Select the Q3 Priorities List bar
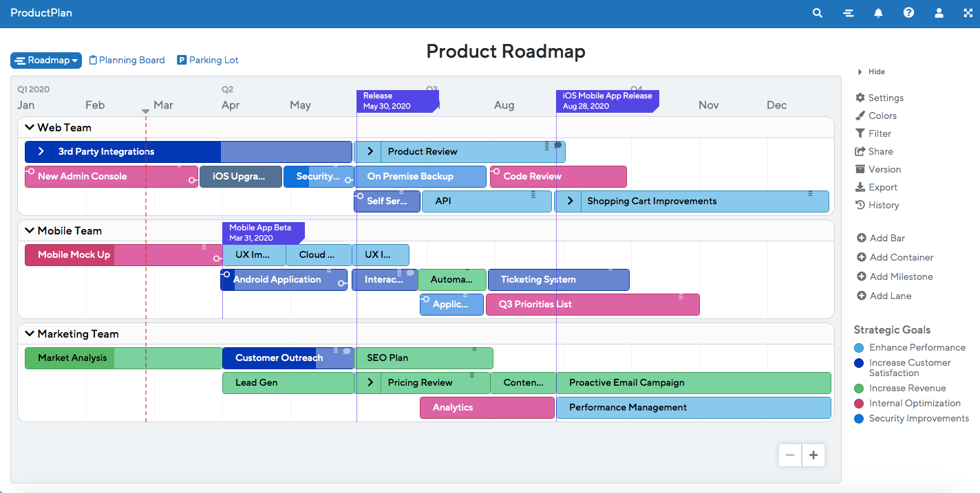980x493 pixels. [x=593, y=305]
